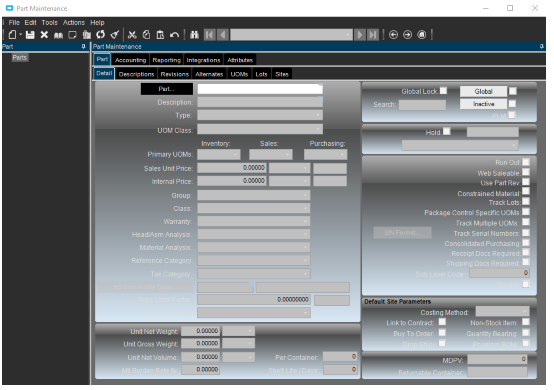Save the record using the floppy disk icon
The height and width of the screenshot is (390, 554).
tap(30, 35)
